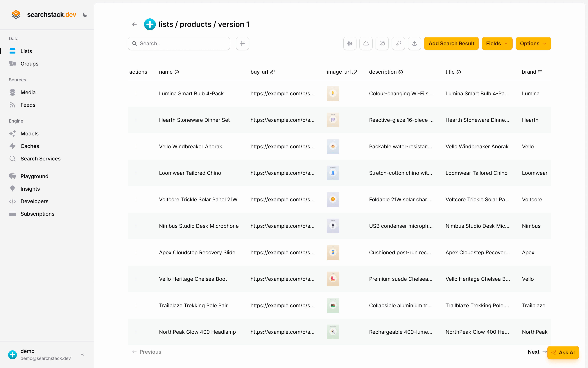Viewport: 588px width, 368px height.
Task: Click the description column header
Action: coord(386,72)
